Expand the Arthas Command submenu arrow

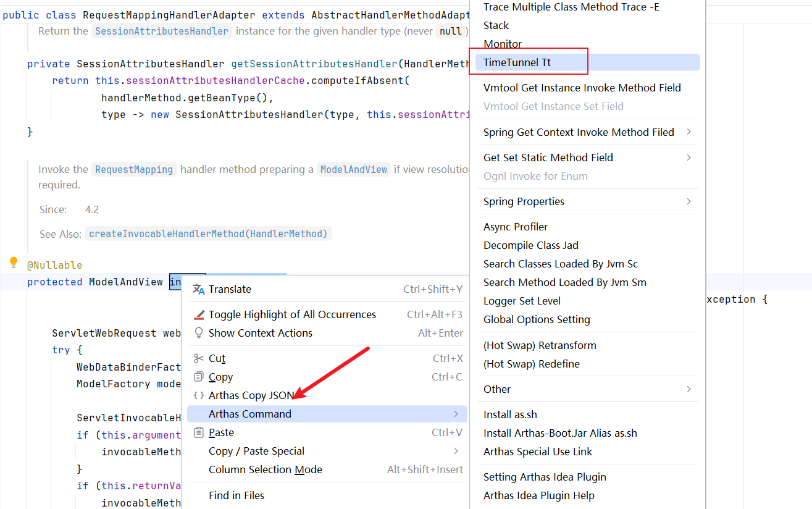point(456,414)
